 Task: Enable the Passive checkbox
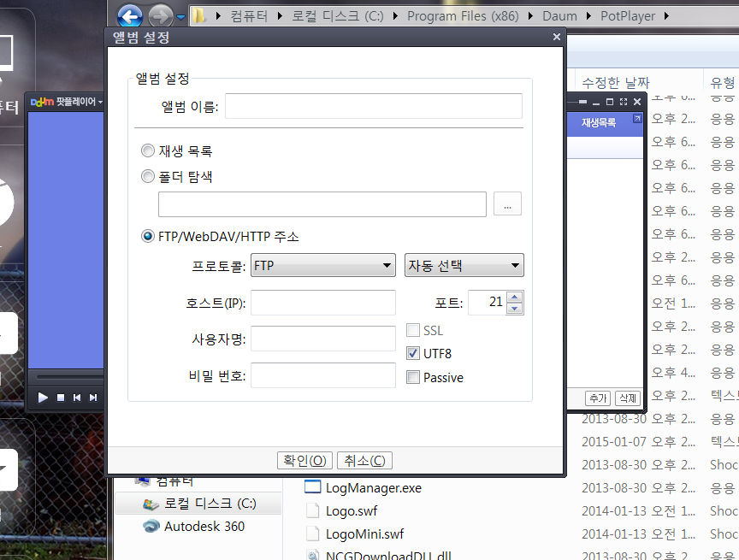(413, 377)
